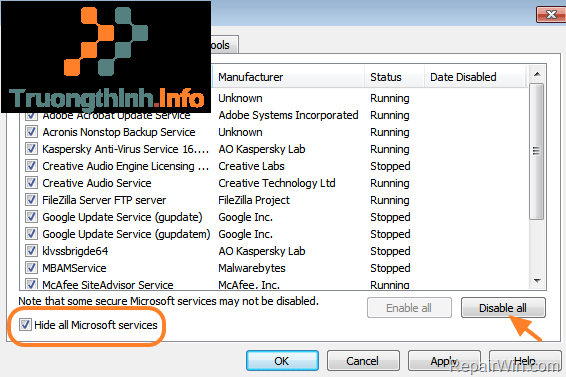566x377 pixels.
Task: Uncheck FileZilla Server FTP server checkbox
Action: point(31,200)
